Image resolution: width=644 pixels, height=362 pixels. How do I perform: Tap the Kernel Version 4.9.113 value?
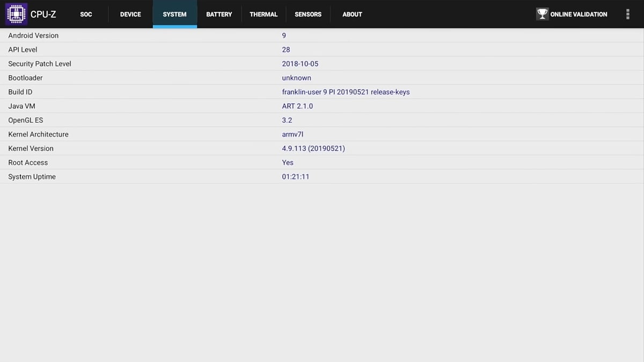coord(313,149)
